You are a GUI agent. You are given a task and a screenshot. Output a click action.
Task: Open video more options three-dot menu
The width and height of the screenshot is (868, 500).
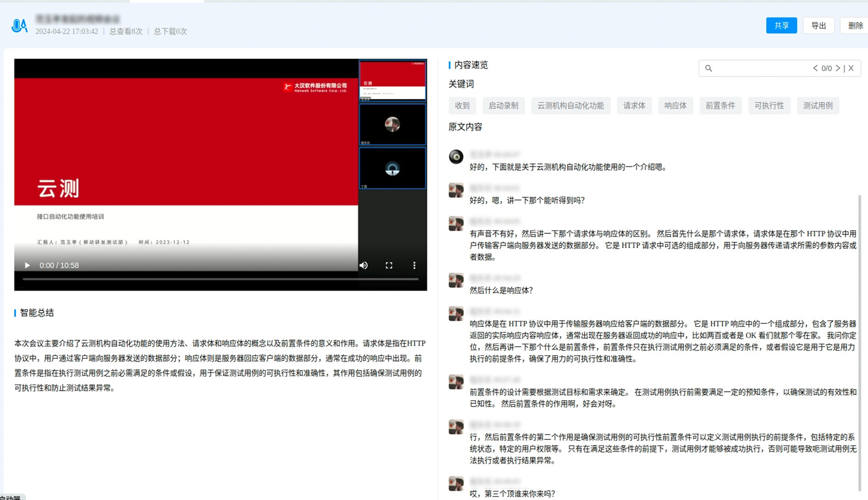(415, 265)
